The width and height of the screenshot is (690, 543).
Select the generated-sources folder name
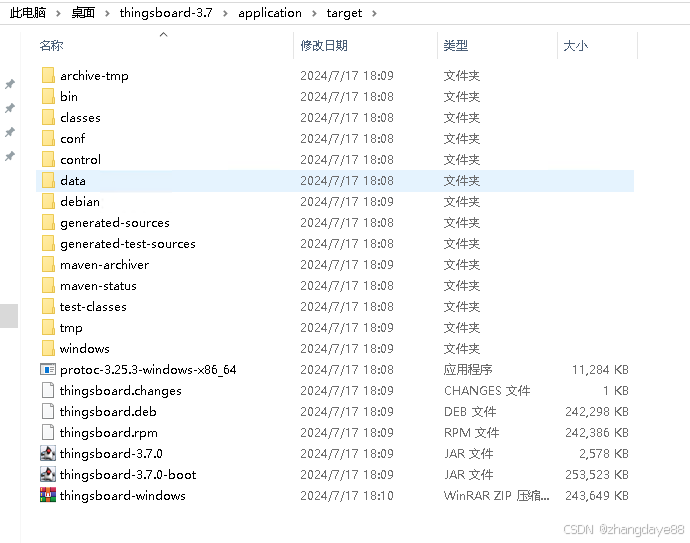[115, 223]
